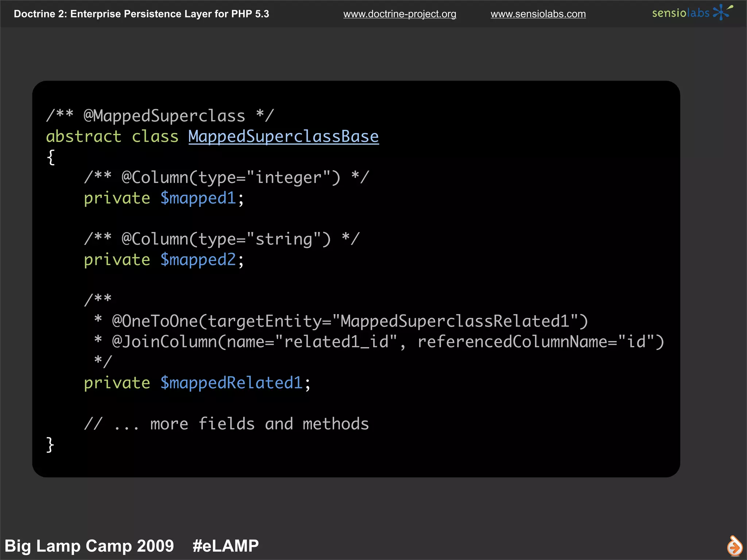This screenshot has width=747, height=560.
Task: Click the orange arrow icon at bottom right
Action: tap(734, 546)
